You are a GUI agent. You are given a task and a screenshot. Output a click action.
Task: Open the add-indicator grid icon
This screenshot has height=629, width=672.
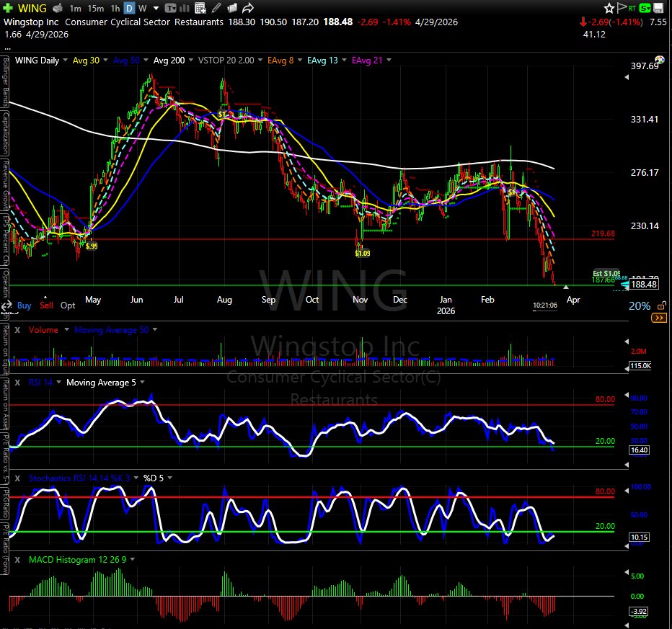(x=200, y=8)
